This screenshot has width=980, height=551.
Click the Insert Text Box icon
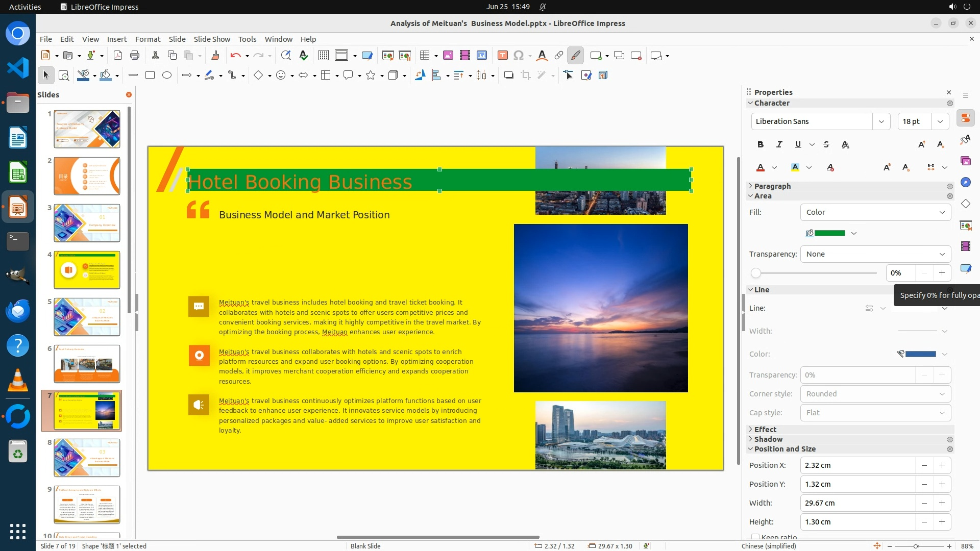point(502,56)
